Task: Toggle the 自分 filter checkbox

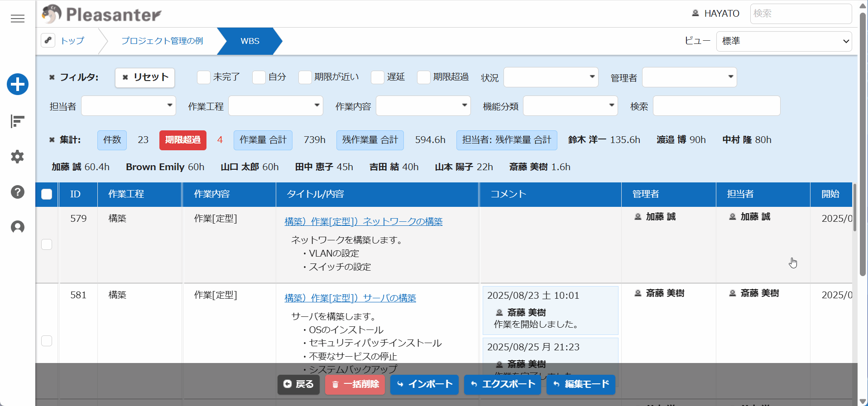Action: pos(259,77)
